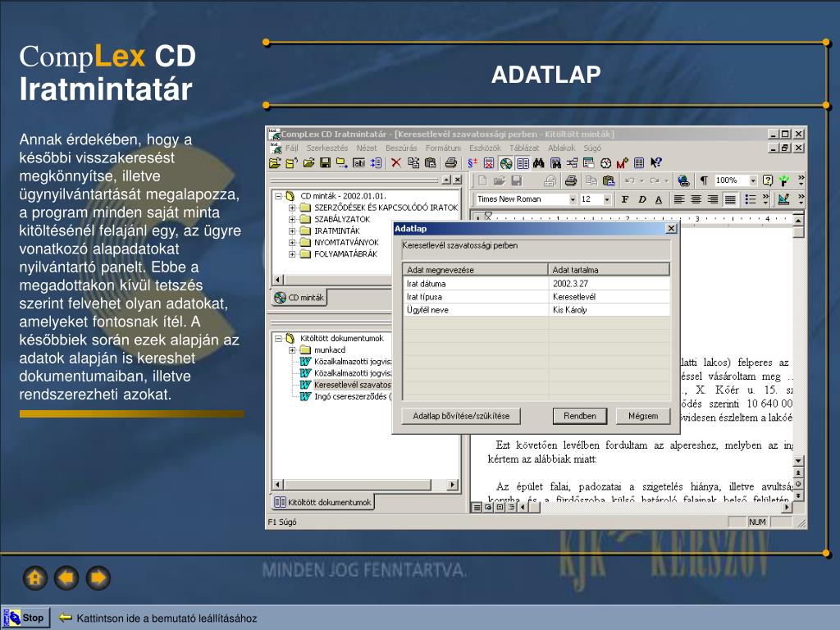Click the paragraph sign § icon in the toolbar
The width and height of the screenshot is (840, 630).
[472, 163]
